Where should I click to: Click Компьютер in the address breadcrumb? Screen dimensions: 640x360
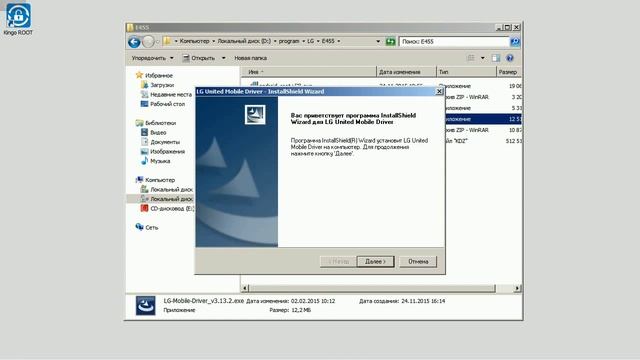click(x=194, y=41)
